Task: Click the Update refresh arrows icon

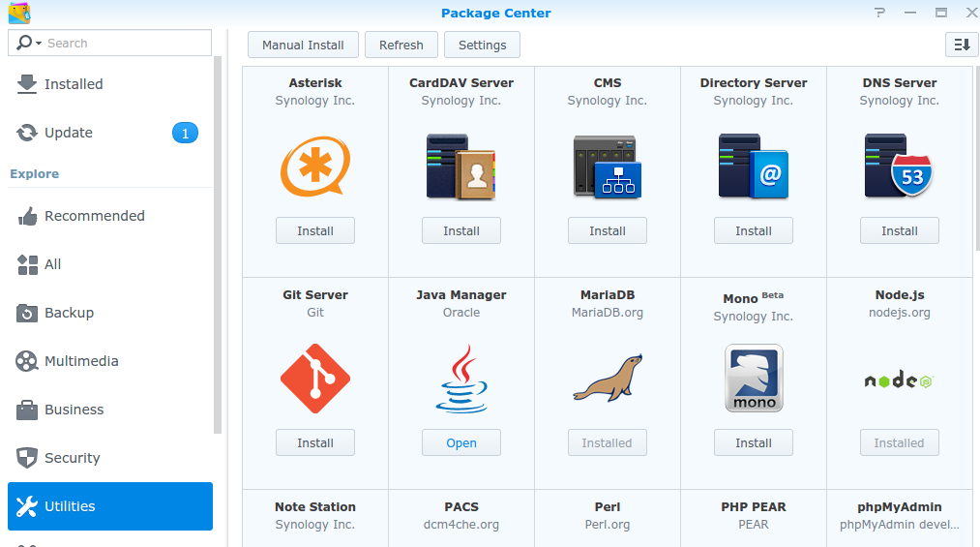Action: (x=27, y=133)
